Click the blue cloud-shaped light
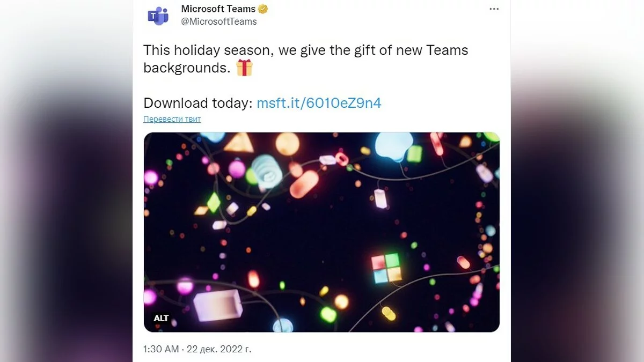 coord(393,145)
